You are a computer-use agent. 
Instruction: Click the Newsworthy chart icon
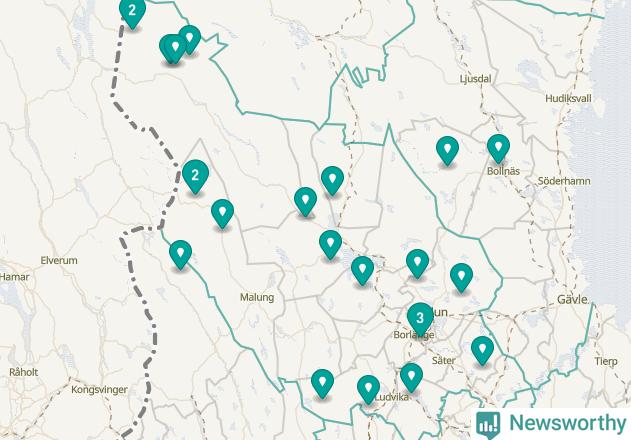pyautogui.click(x=488, y=425)
